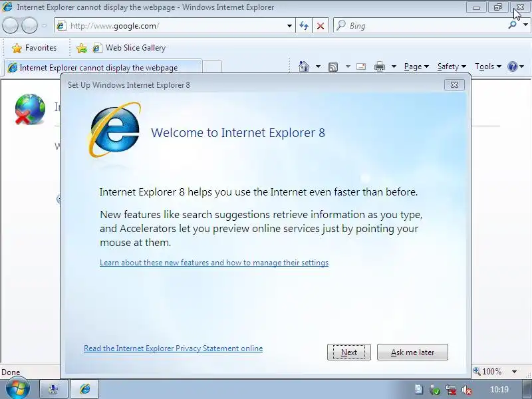Click the Help question mark icon
Viewport: 532px width, 399px height.
512,66
